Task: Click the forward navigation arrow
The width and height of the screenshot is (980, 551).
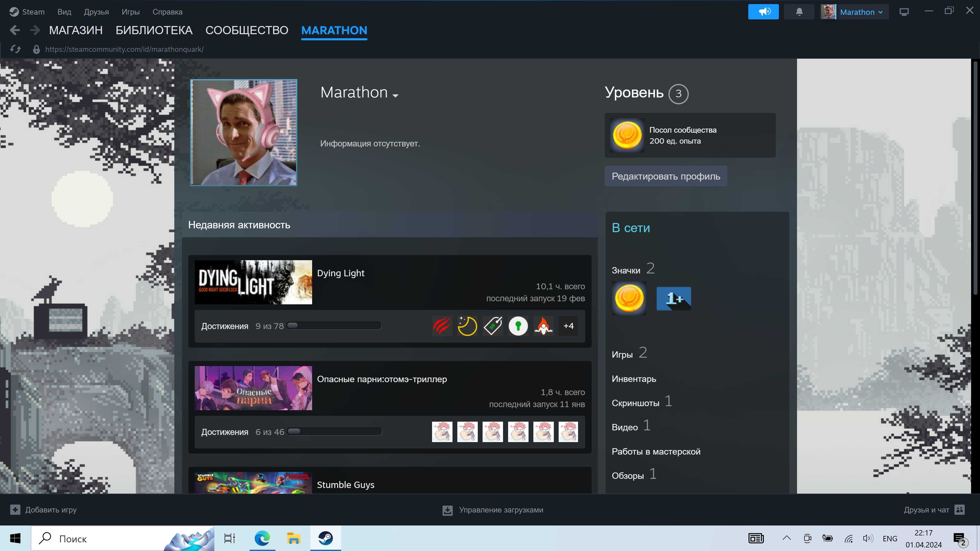Action: (x=35, y=30)
